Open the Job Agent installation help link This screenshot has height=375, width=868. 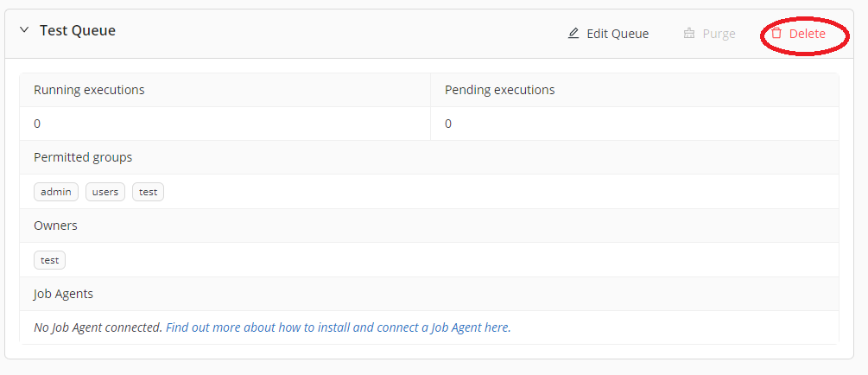coord(337,327)
